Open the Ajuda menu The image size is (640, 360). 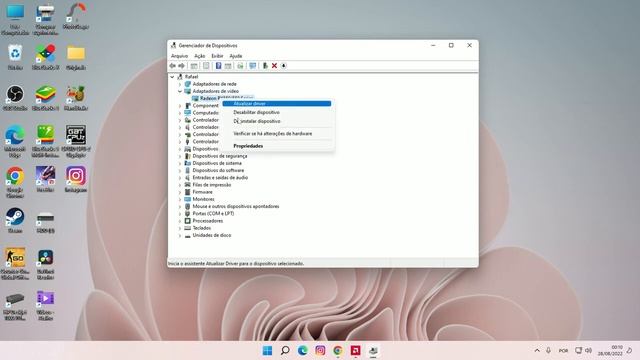coord(236,56)
